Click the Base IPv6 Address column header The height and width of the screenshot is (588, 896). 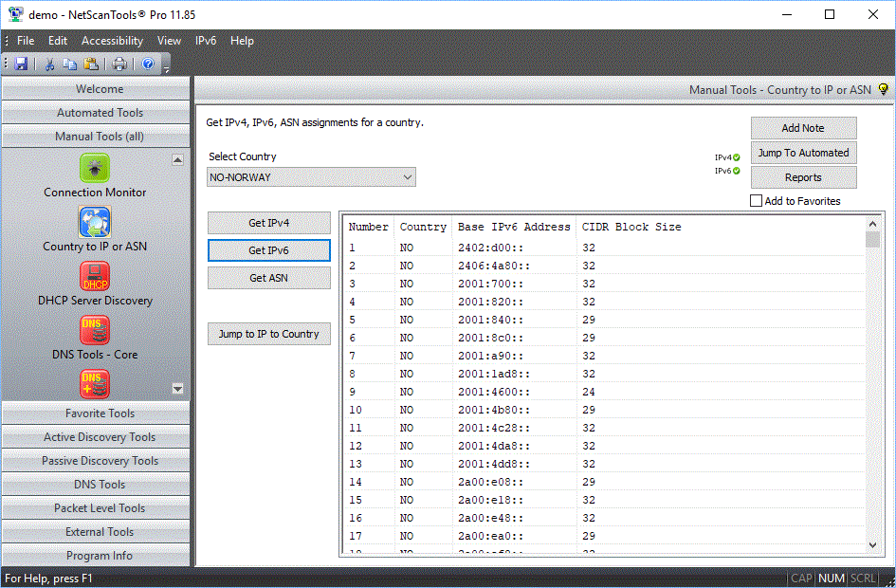[x=514, y=227]
